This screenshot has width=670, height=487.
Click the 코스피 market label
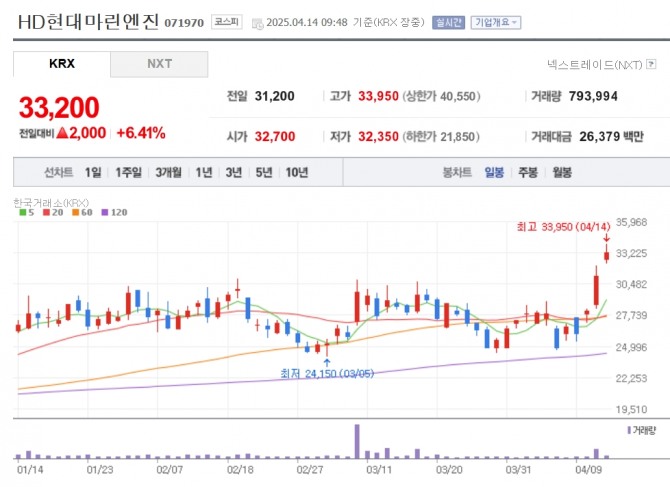coord(226,22)
